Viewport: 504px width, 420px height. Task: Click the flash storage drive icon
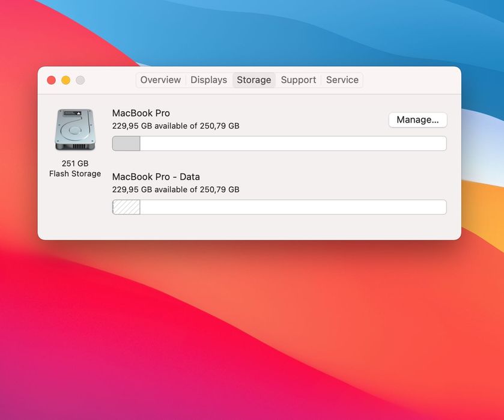75,130
